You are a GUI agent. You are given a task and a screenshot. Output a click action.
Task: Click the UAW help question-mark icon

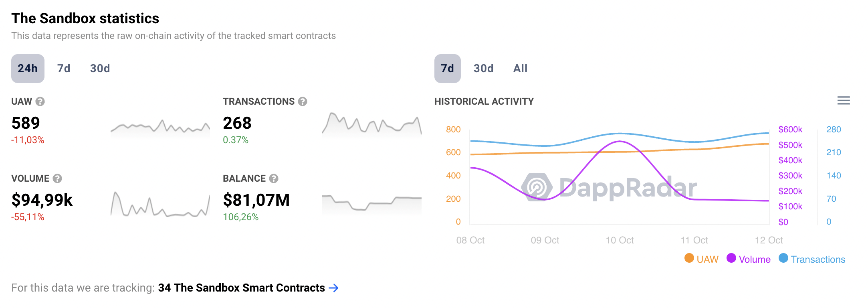point(40,101)
